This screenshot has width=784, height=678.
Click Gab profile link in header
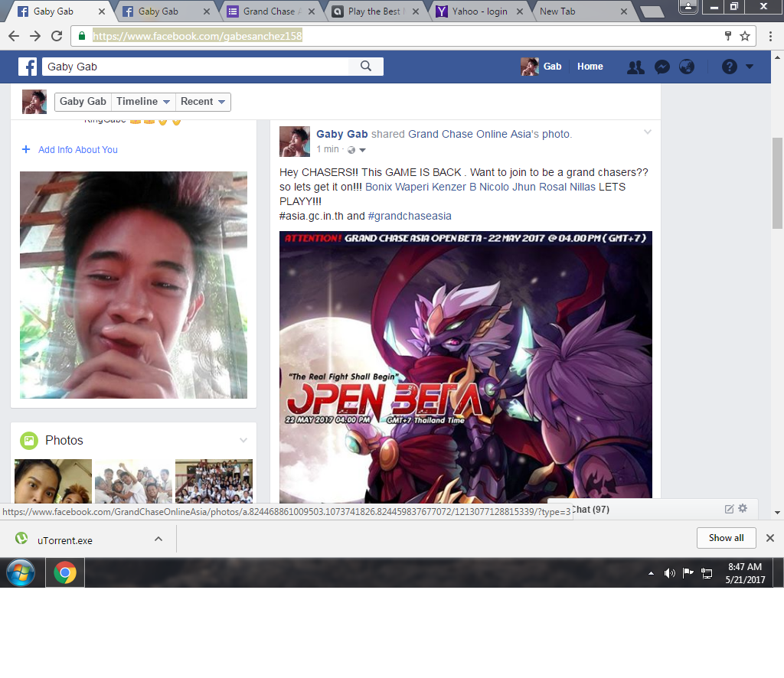point(541,67)
